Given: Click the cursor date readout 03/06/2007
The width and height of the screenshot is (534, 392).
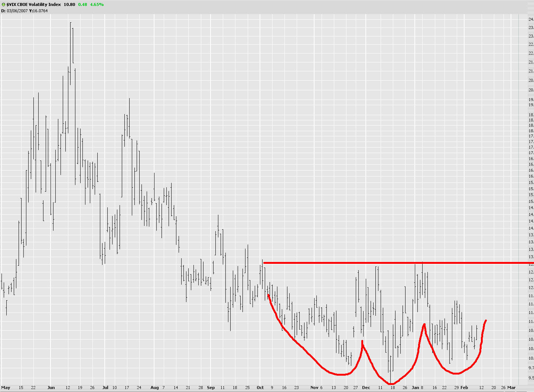Looking at the screenshot, I should [x=17, y=11].
